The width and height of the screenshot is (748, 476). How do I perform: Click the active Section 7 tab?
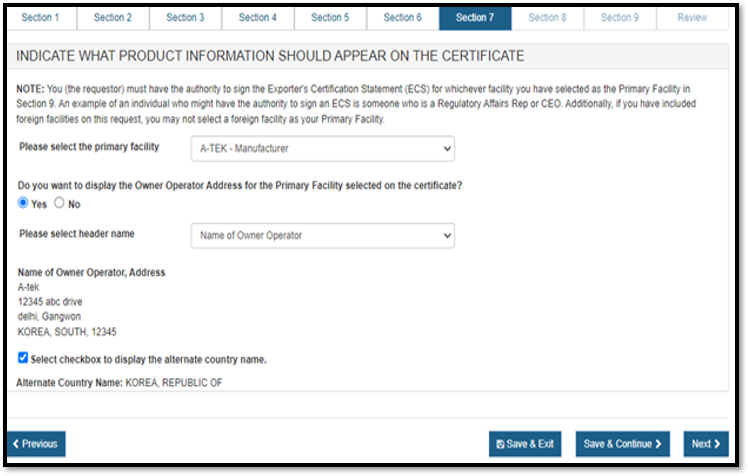tap(474, 17)
